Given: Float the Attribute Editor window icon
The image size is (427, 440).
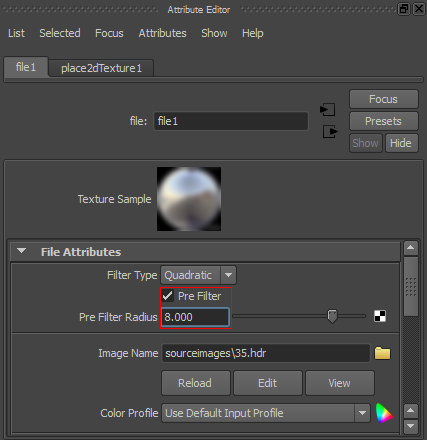Looking at the screenshot, I should click(404, 9).
